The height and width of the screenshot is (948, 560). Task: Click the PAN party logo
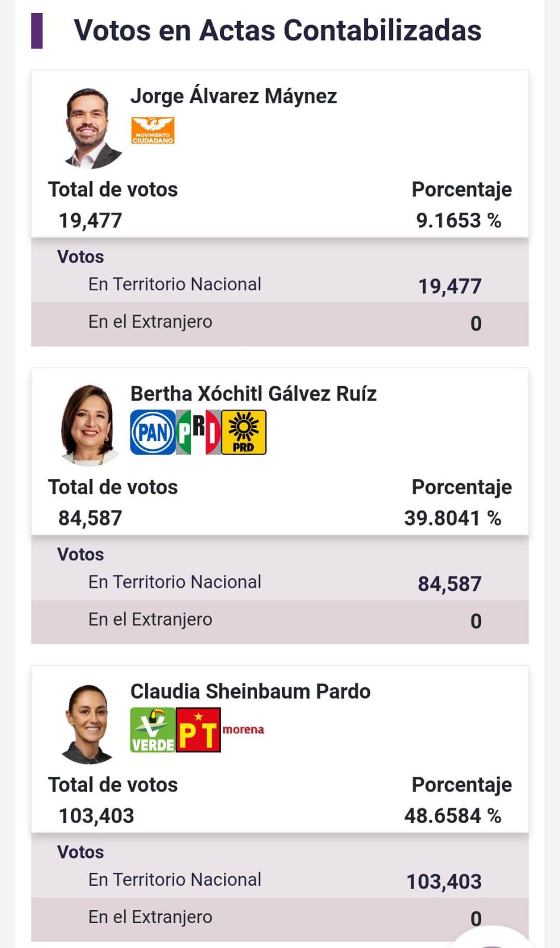click(x=153, y=433)
